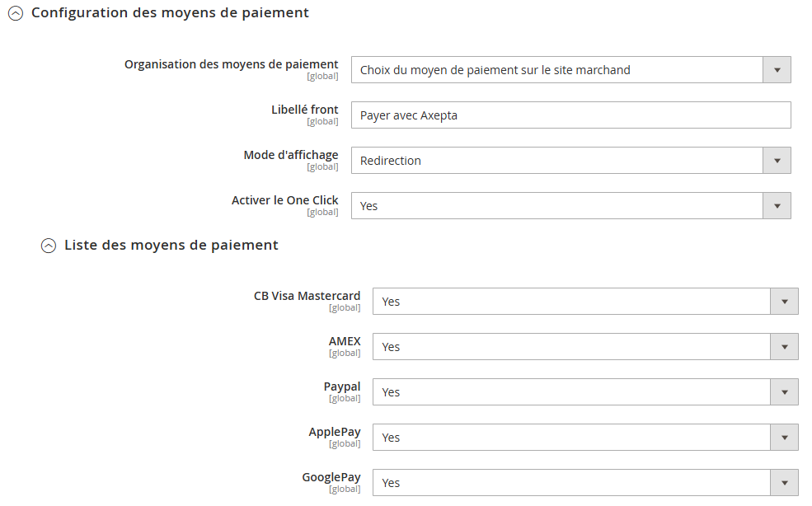Click Liste des moyens de paiement heading
Image resolution: width=812 pixels, height=506 pixels.
coord(171,245)
